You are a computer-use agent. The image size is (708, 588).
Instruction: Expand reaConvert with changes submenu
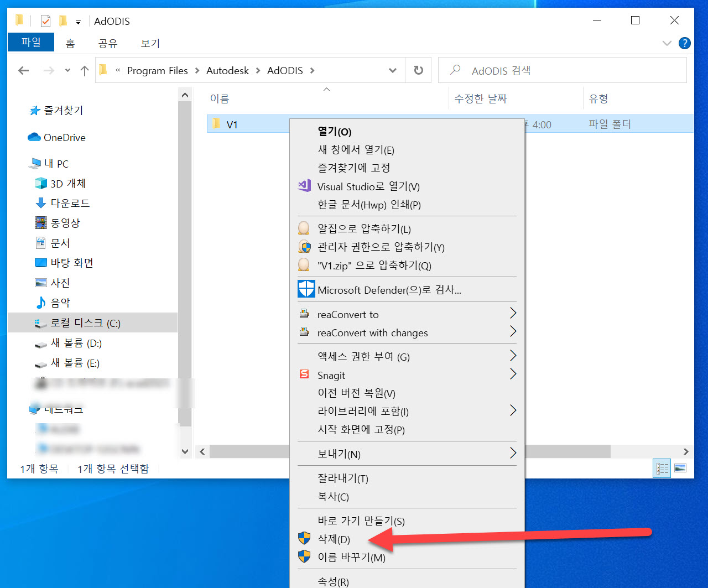coord(407,332)
